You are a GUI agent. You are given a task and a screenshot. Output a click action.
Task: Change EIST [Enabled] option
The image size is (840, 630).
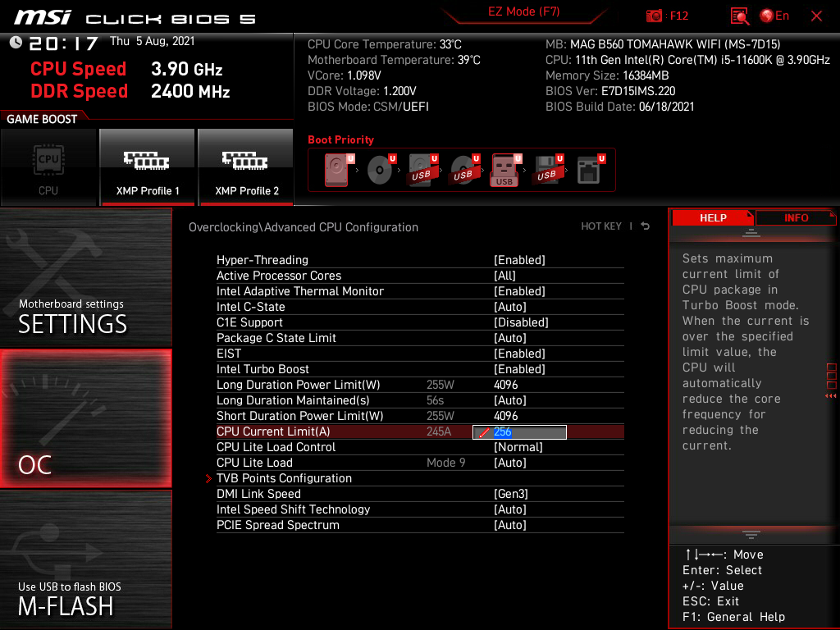point(519,353)
